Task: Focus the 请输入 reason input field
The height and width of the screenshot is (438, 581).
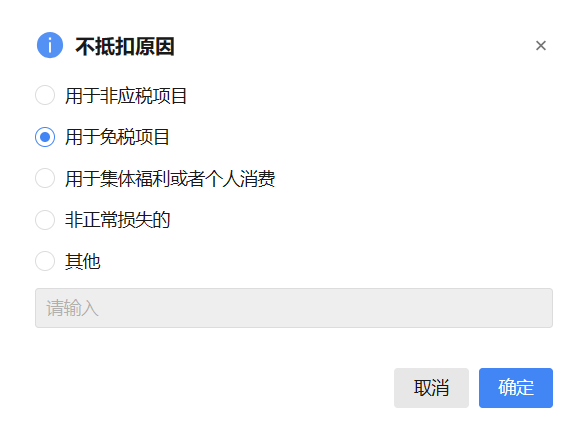Action: point(294,308)
